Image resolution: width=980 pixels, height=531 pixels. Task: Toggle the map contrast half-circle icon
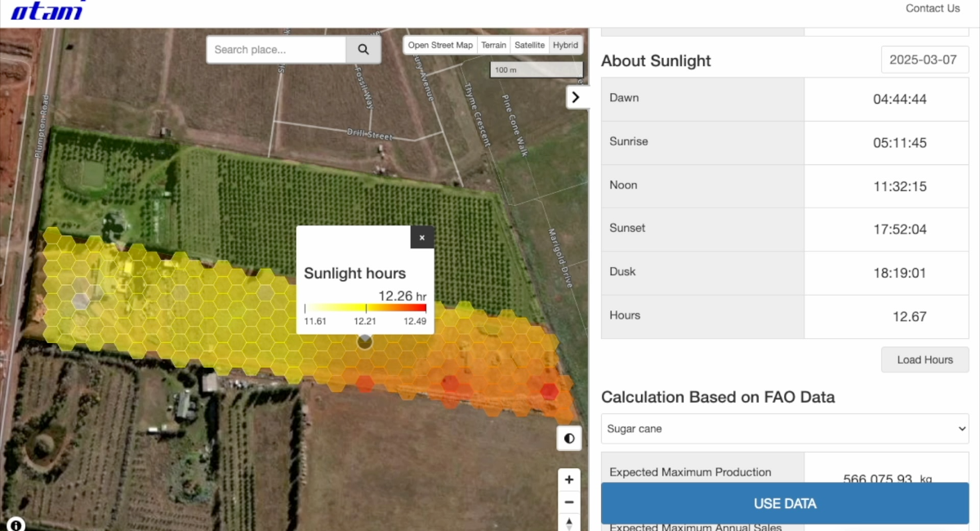click(569, 439)
